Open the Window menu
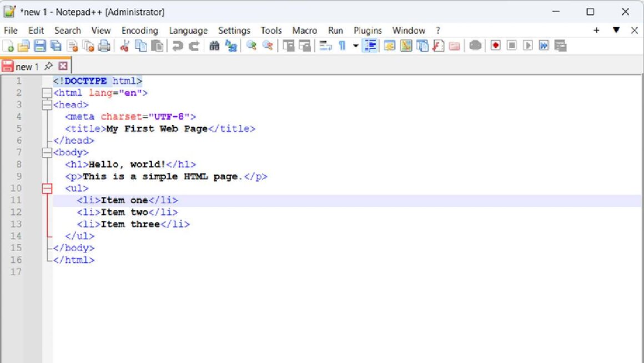The width and height of the screenshot is (644, 363). (409, 31)
